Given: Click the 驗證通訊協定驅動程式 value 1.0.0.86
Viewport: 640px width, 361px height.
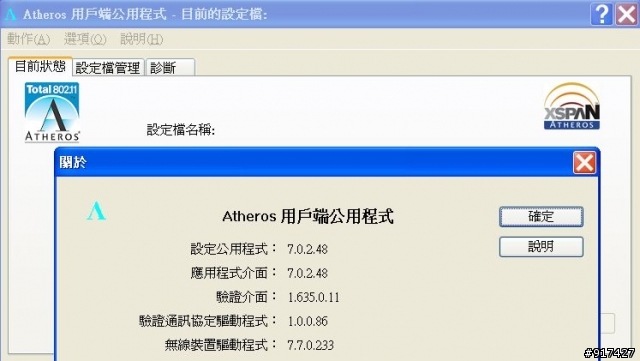Looking at the screenshot, I should tap(308, 321).
